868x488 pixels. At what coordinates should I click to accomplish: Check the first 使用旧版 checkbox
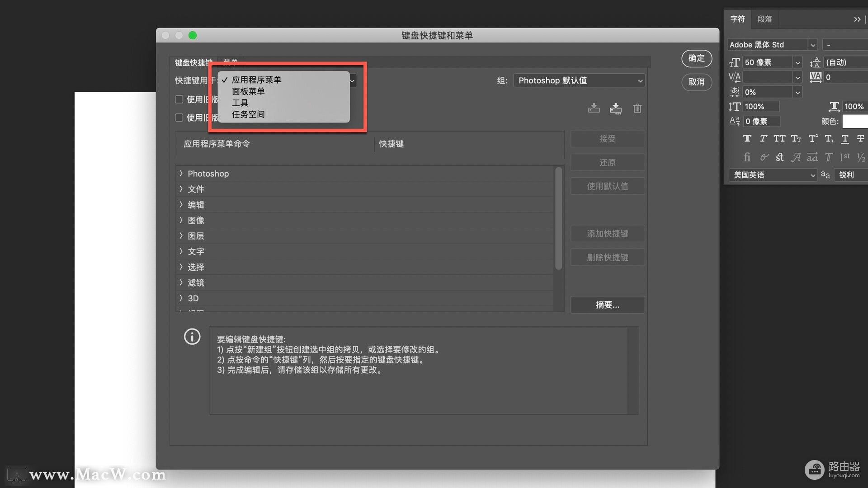pyautogui.click(x=179, y=99)
